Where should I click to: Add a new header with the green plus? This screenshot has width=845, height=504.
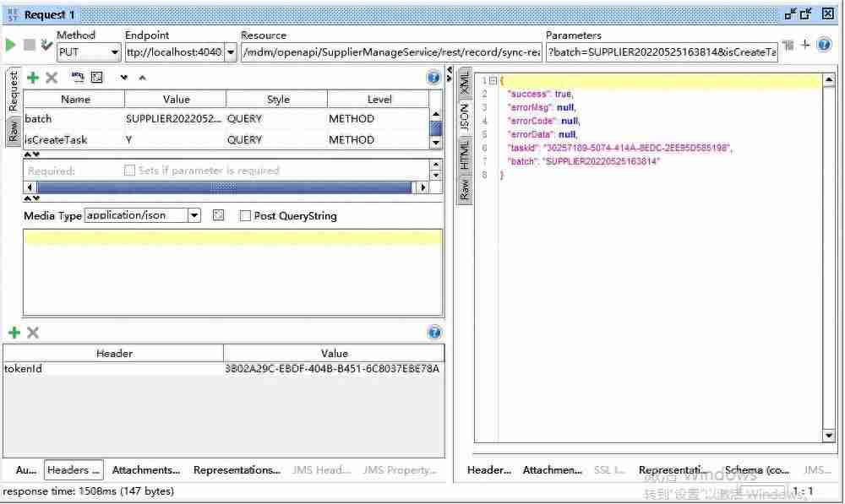pos(14,333)
